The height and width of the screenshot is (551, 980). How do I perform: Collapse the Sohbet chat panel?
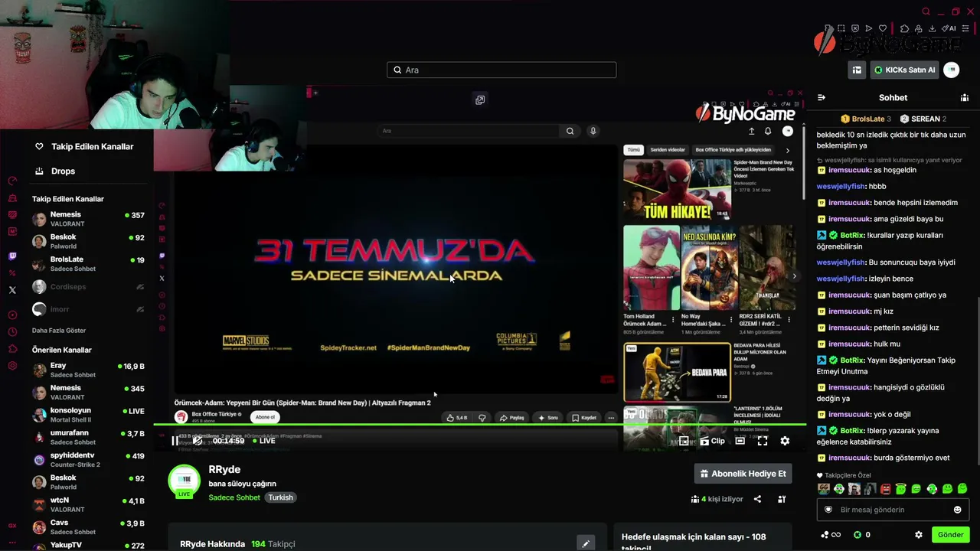pyautogui.click(x=822, y=97)
